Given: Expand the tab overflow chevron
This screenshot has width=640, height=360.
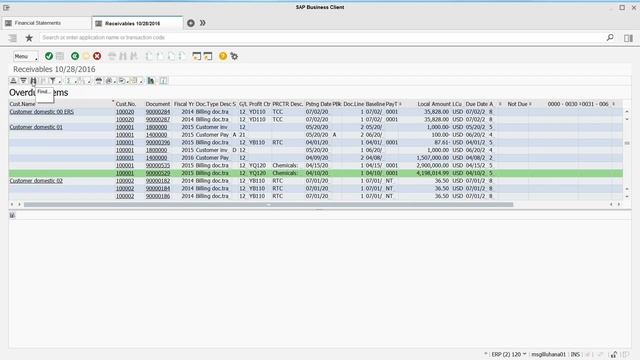Looking at the screenshot, I should [202, 23].
